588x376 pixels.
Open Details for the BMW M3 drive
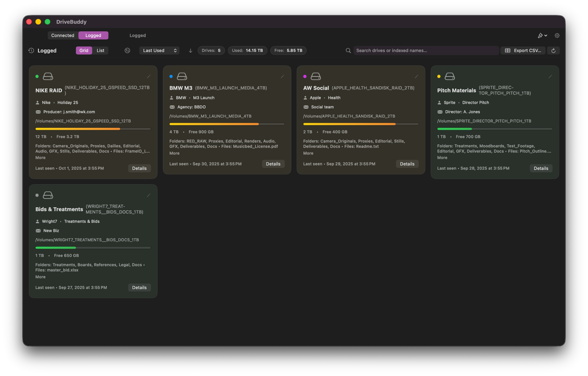(273, 164)
